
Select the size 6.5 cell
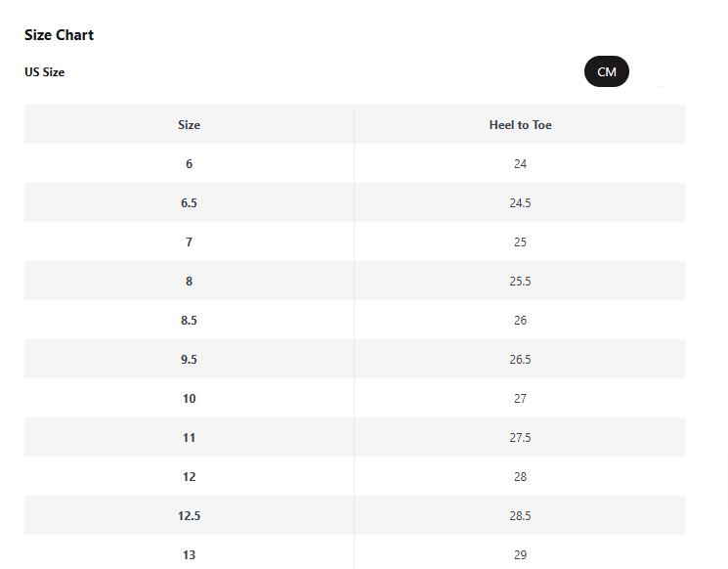pos(190,203)
